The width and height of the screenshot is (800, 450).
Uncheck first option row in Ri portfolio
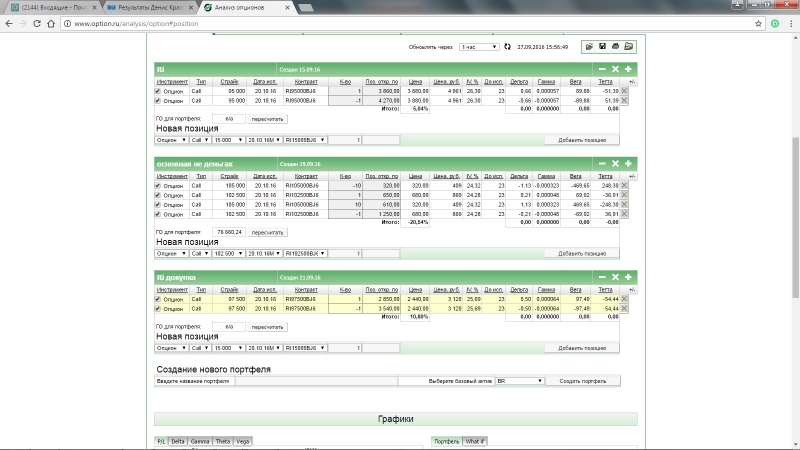pos(158,91)
